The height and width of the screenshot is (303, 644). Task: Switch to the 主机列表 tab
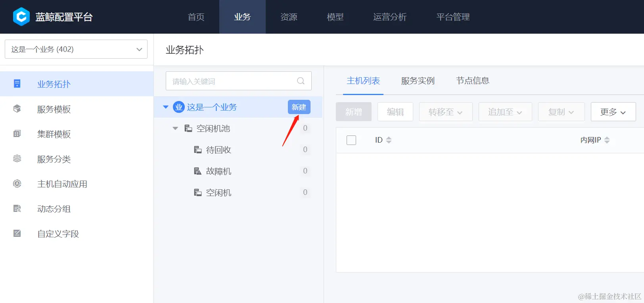[363, 81]
